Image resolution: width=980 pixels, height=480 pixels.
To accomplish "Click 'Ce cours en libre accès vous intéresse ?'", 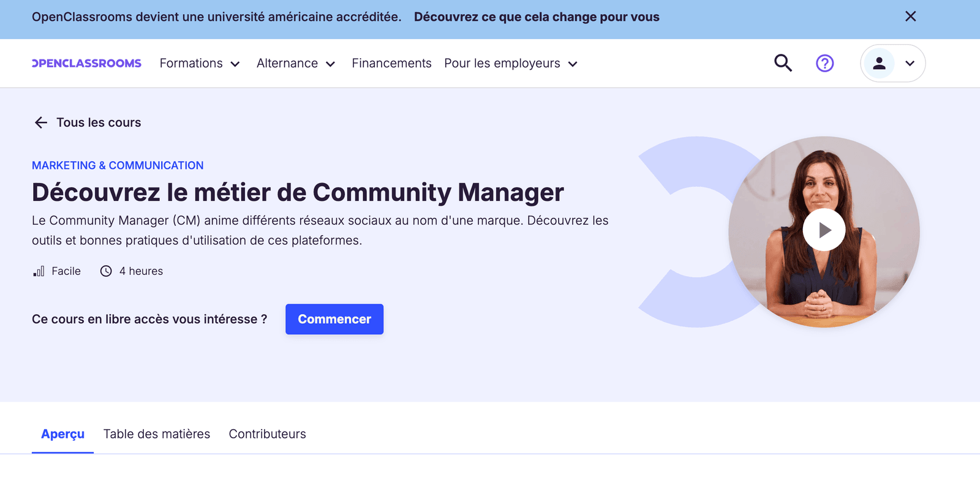I will [149, 319].
